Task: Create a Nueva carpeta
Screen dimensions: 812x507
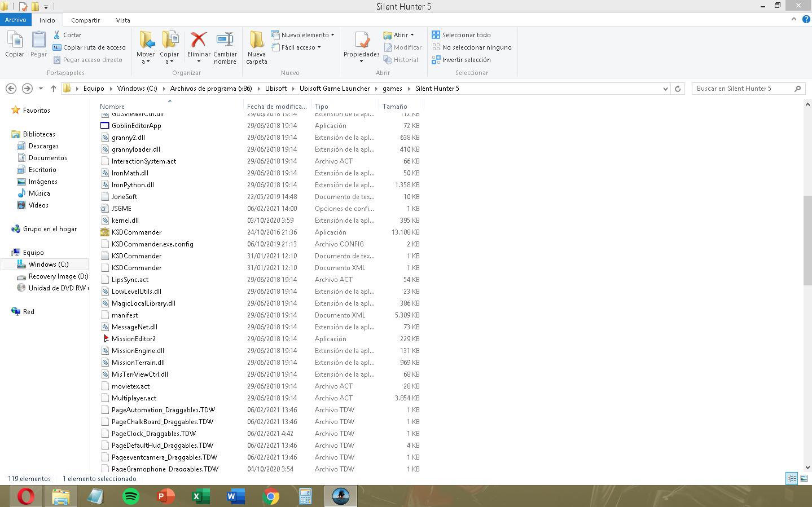Action: 257,48
